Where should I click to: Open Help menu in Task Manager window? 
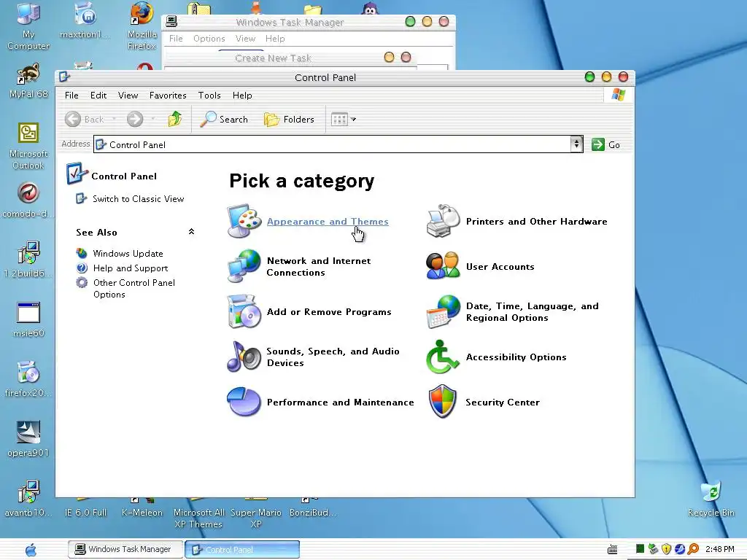coord(275,39)
